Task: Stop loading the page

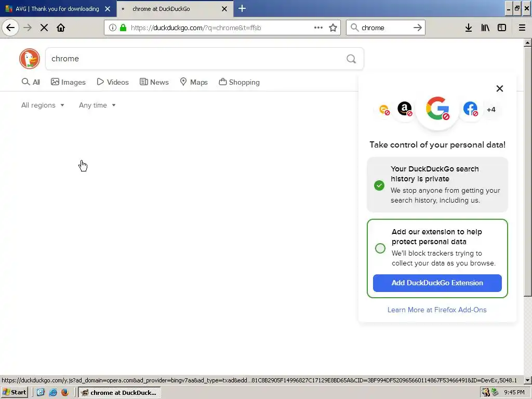Action: [x=44, y=28]
